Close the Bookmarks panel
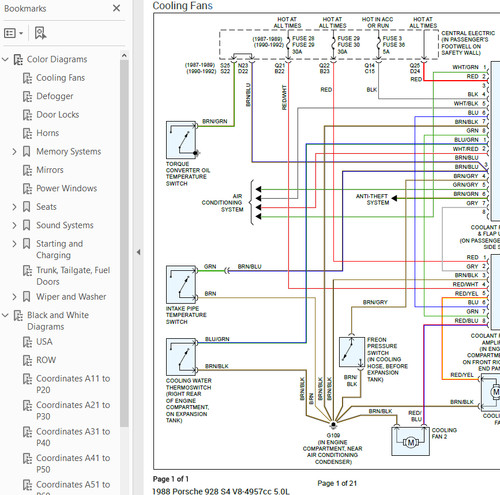Viewport: 500px width, 495px height. [x=116, y=8]
